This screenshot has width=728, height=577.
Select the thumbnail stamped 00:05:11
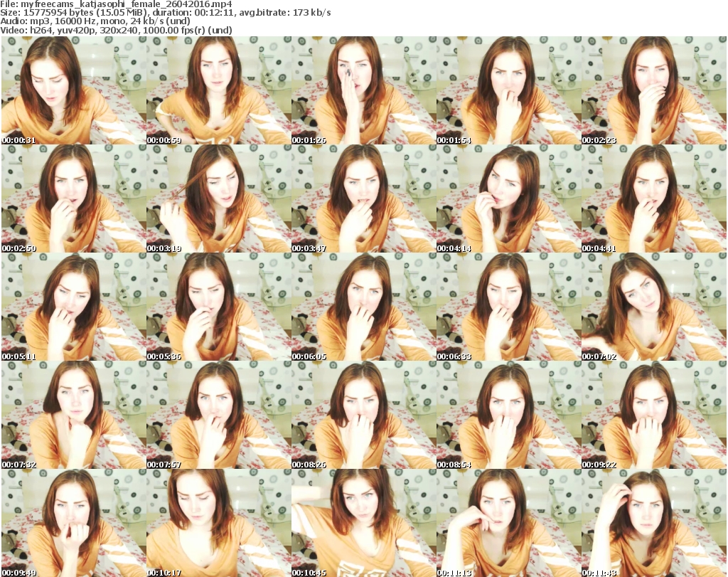click(73, 307)
